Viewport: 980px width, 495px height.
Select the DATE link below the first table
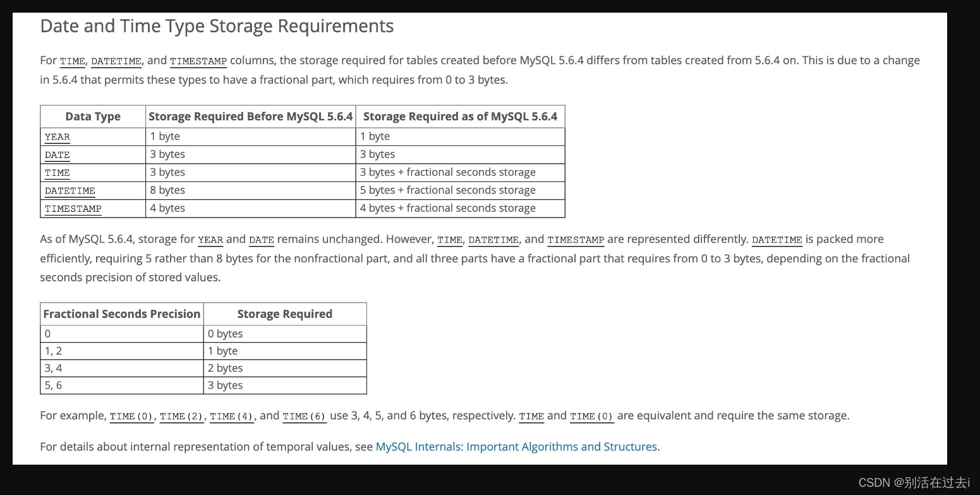coord(261,240)
